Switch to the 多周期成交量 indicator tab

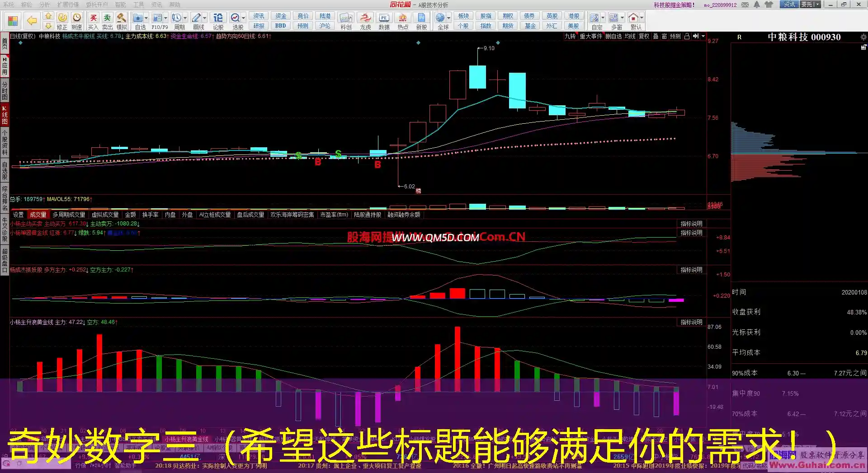click(x=69, y=215)
